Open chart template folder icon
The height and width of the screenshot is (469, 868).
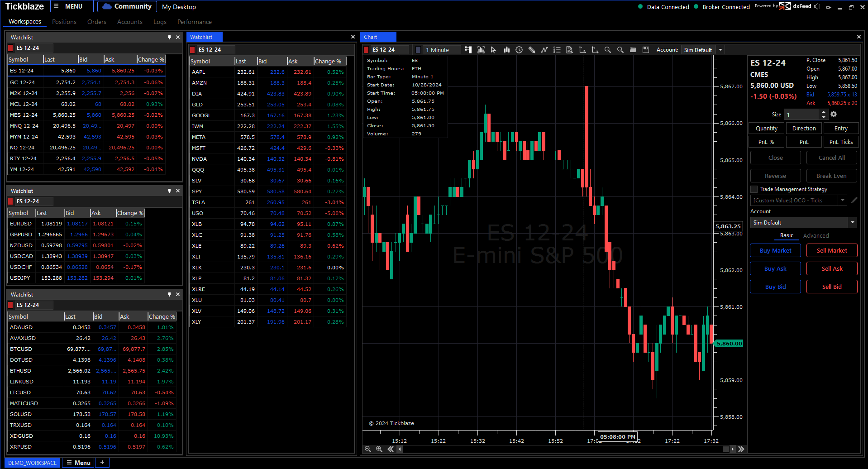point(633,50)
